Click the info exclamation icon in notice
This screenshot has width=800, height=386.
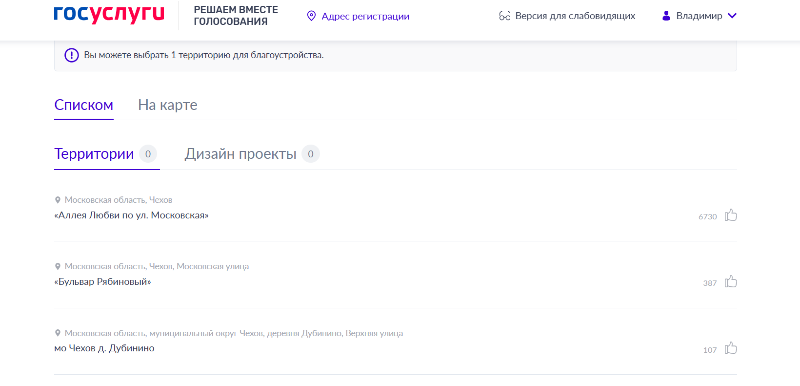(71, 55)
